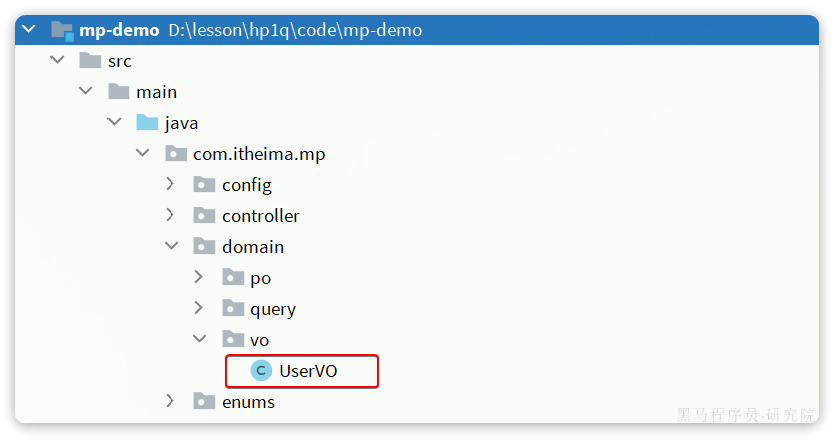Click the blue java source folder icon
834x440 pixels.
coord(148,123)
